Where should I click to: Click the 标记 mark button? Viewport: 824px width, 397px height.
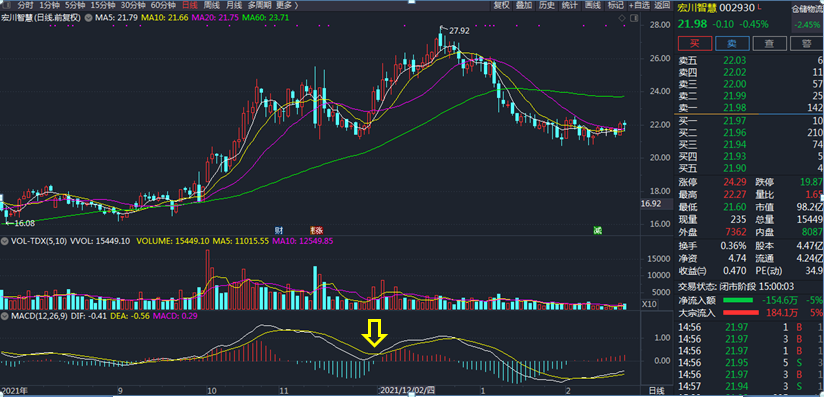(615, 6)
